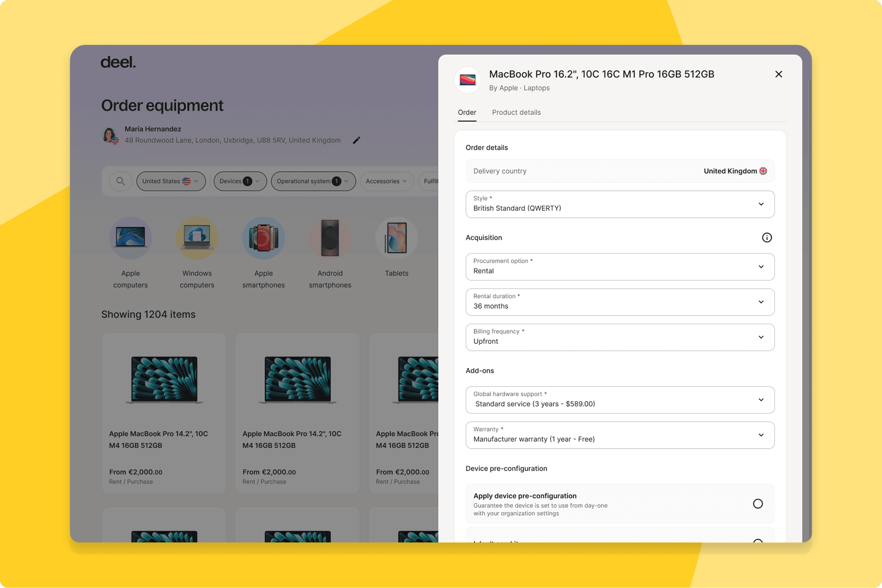882x588 pixels.
Task: Select Apply device pre-configuration radio button
Action: tap(758, 504)
